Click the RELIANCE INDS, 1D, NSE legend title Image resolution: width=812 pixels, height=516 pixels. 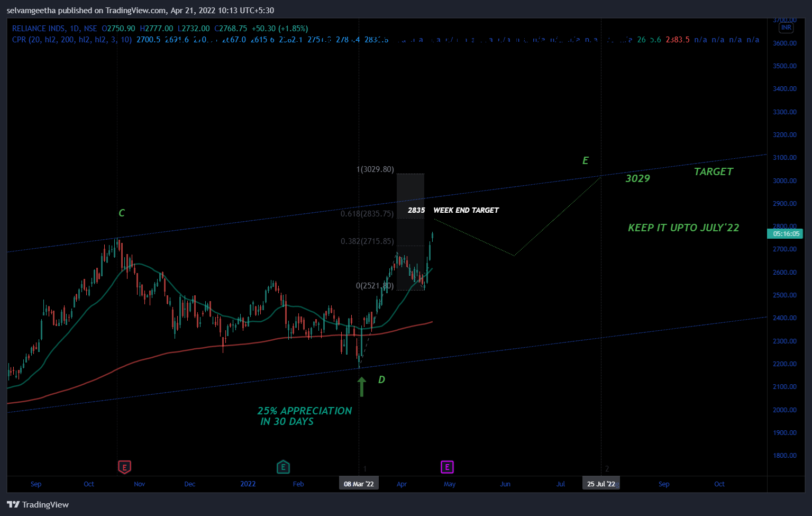pyautogui.click(x=55, y=29)
